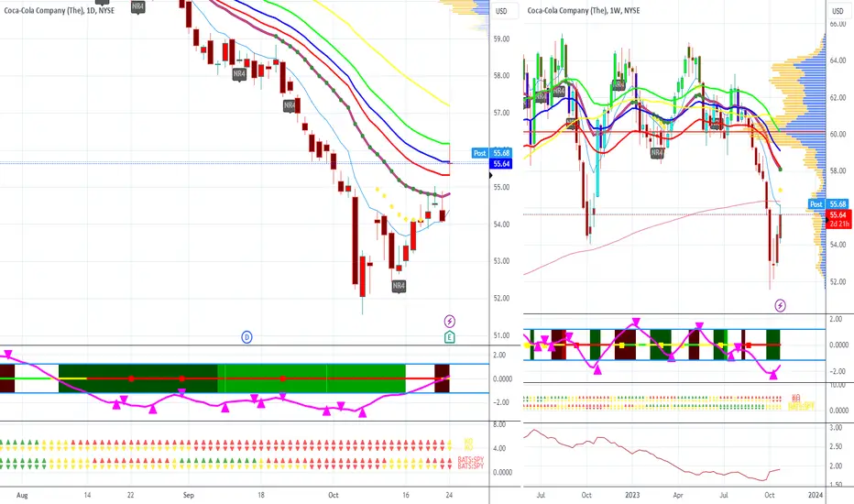Click the 18 date on the daily time axis
This screenshot has width=854, height=504.
click(261, 495)
